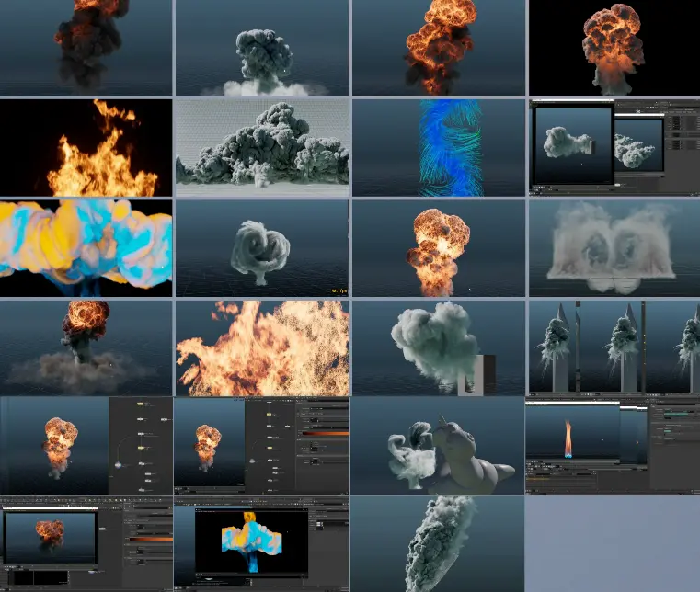Select the two translucent pale smoke volumes thumbnail
The height and width of the screenshot is (592, 700).
(x=614, y=248)
